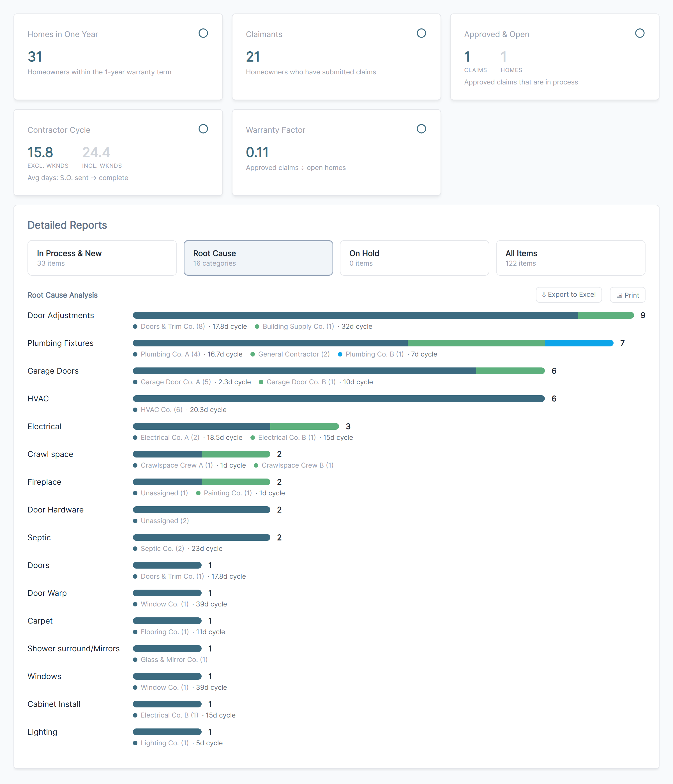
Task: Click the Doors & Trim Co. (8) legend dot
Action: pos(135,327)
